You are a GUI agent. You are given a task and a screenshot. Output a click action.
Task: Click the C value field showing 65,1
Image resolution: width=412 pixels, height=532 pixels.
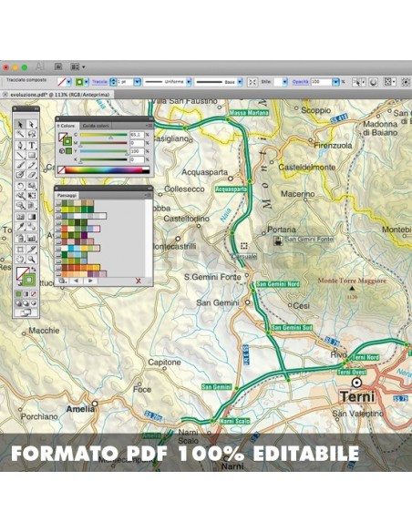point(137,135)
